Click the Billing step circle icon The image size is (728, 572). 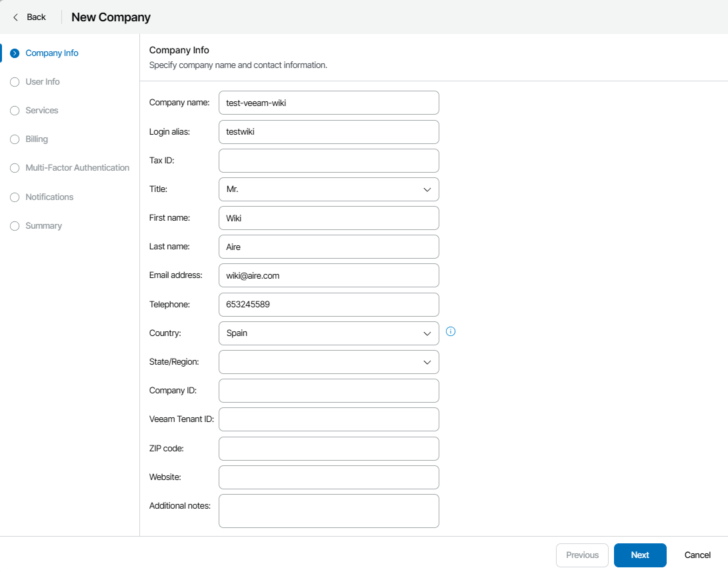pos(14,139)
